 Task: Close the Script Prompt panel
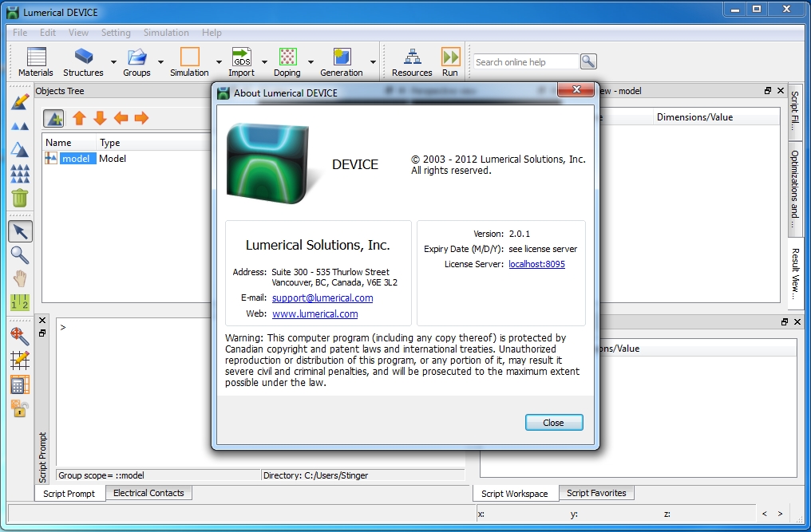42,321
